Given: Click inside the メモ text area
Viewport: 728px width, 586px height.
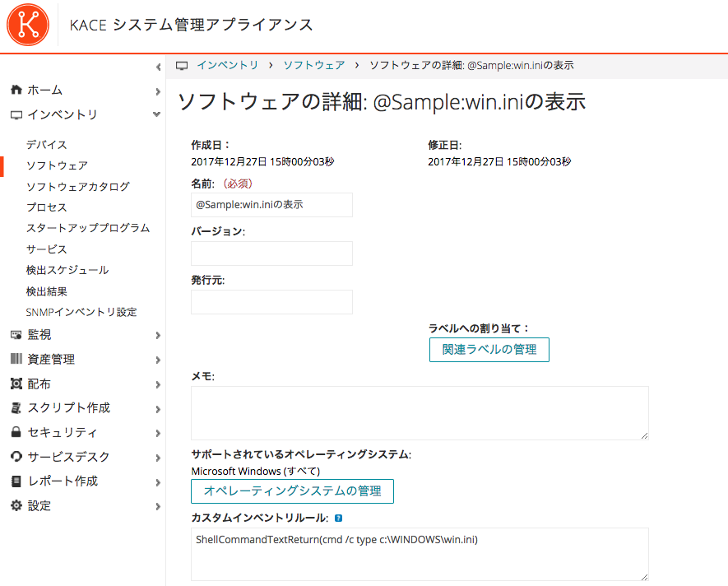Looking at the screenshot, I should tap(420, 413).
